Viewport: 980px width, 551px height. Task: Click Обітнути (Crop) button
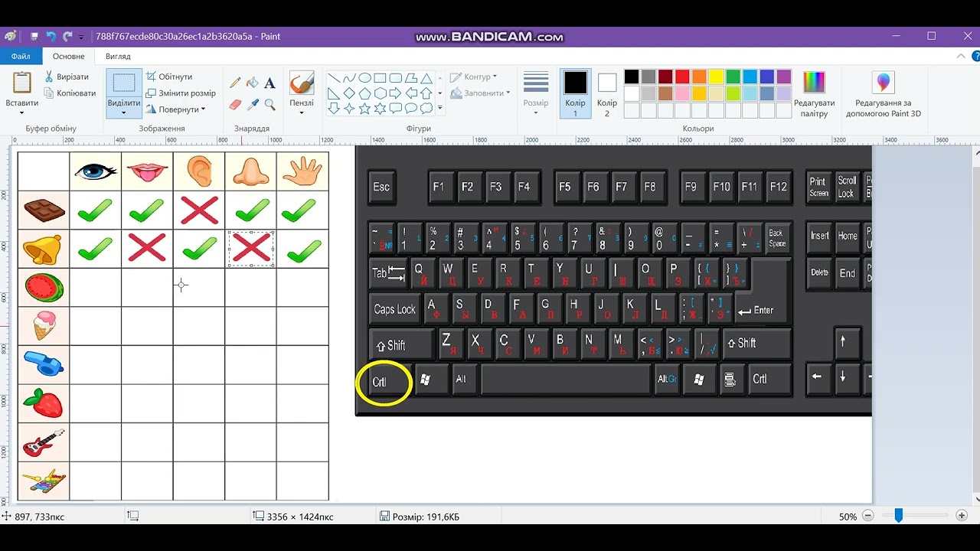click(169, 77)
